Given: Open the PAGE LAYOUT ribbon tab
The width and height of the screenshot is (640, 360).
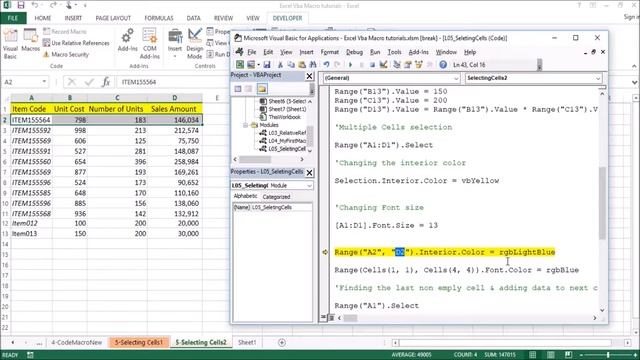Looking at the screenshot, I should click(113, 18).
